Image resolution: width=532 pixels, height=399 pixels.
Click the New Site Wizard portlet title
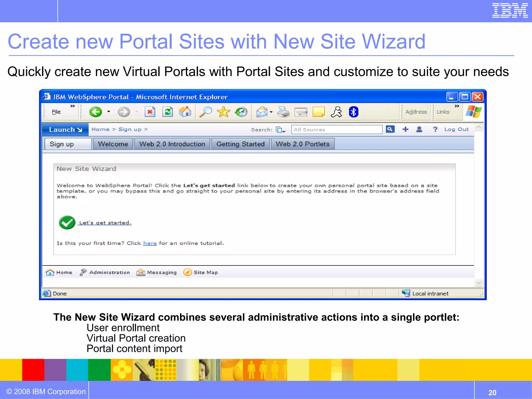tap(86, 169)
